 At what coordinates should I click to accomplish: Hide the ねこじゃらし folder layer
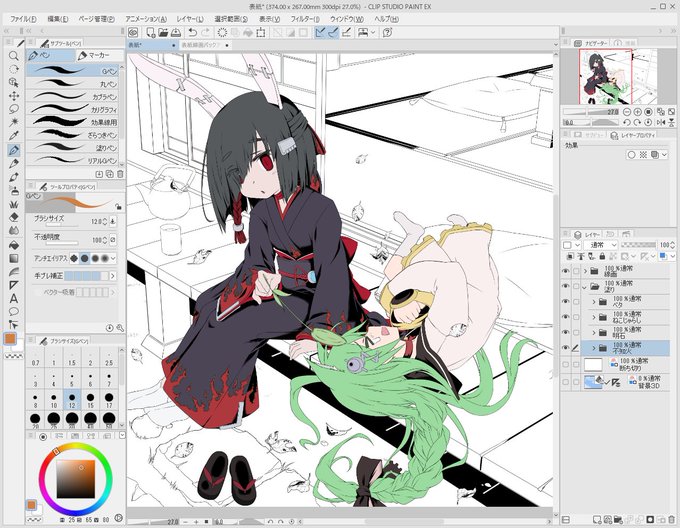point(566,317)
